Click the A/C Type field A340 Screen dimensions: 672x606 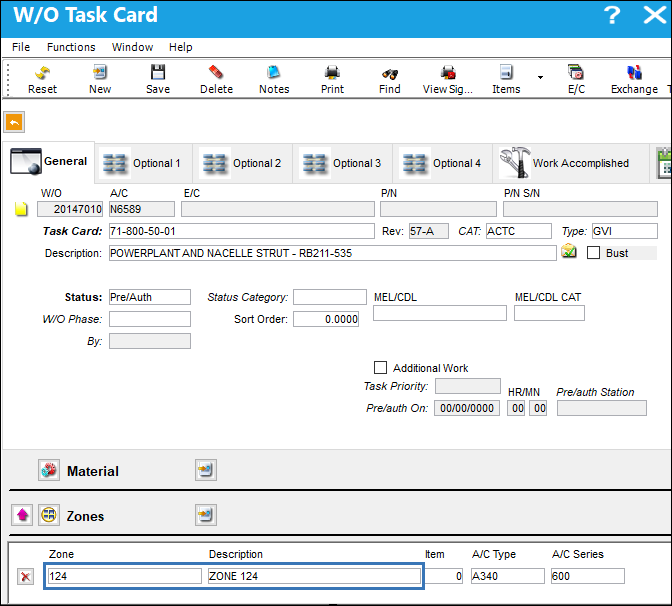(x=508, y=576)
